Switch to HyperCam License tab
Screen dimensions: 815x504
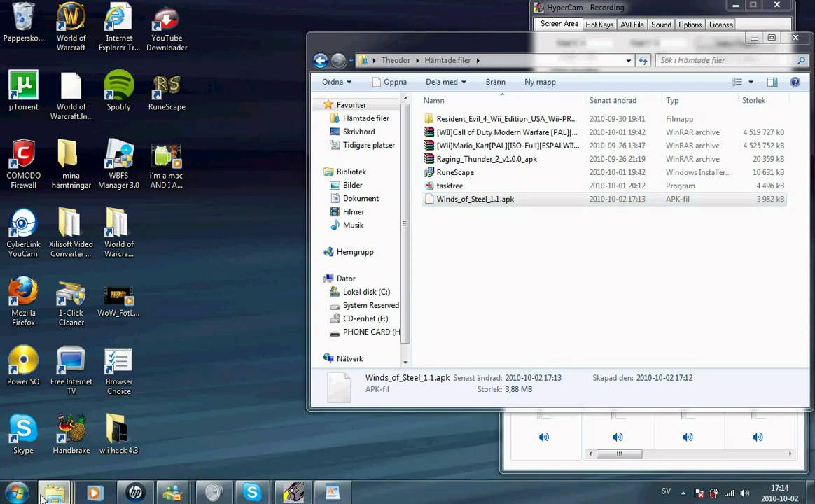[721, 24]
